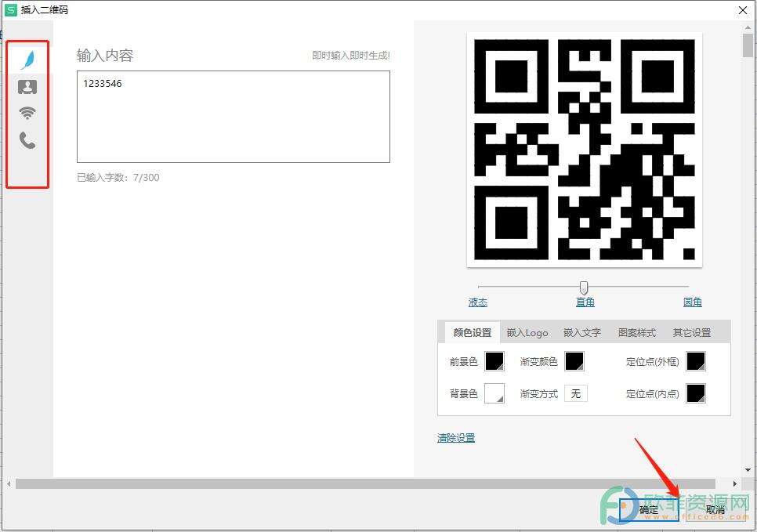Viewport: 757px width, 532px height.
Task: Choose the 圆角 rounded corner link
Action: click(x=692, y=302)
